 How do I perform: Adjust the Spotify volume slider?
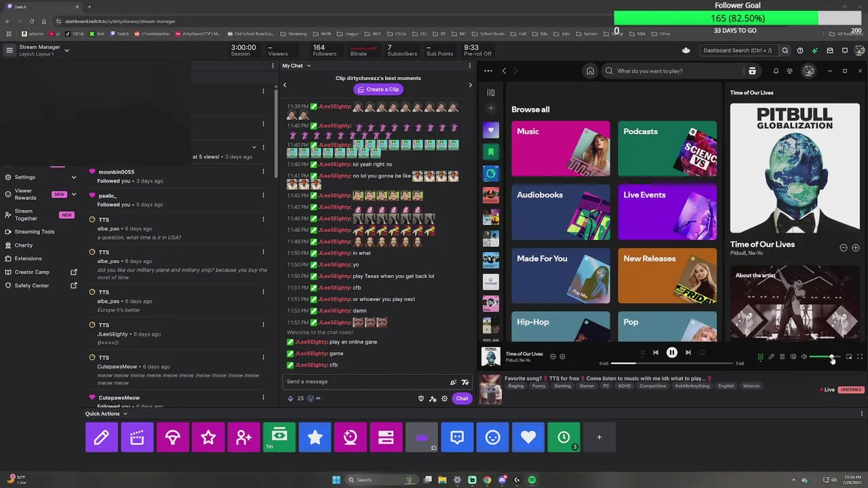pos(825,357)
